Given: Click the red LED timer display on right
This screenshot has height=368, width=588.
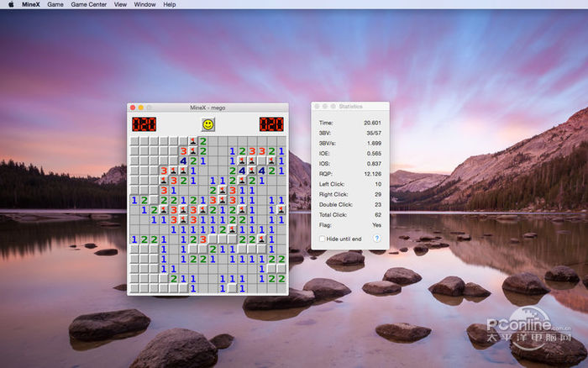Looking at the screenshot, I should pyautogui.click(x=270, y=124).
